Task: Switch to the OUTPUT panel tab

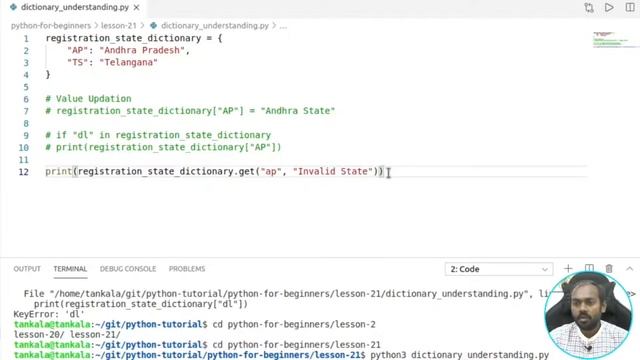Action: (27, 269)
